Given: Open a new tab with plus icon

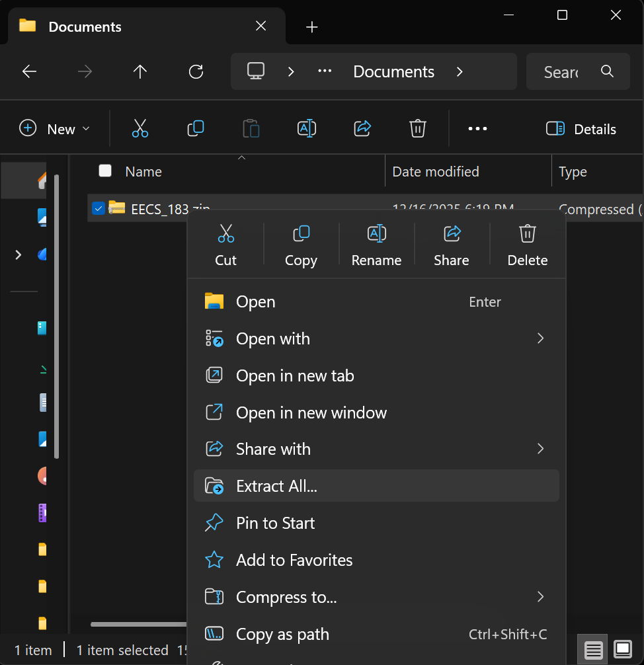Looking at the screenshot, I should [312, 27].
